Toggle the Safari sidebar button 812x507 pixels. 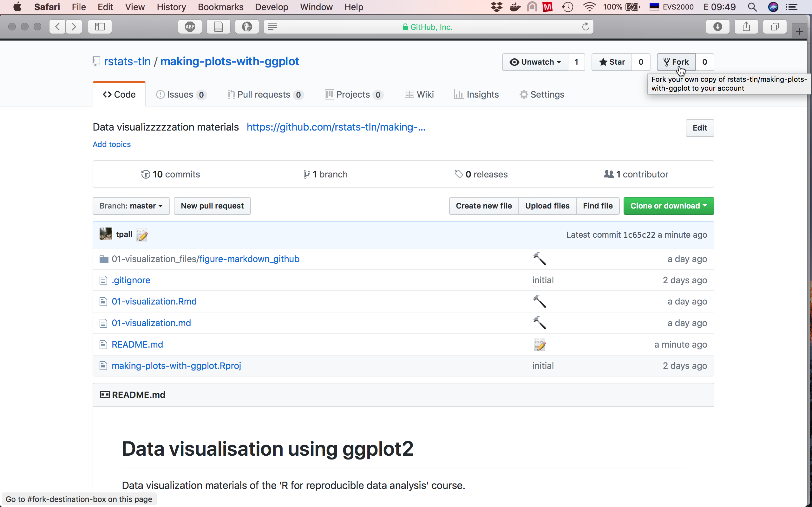(100, 27)
